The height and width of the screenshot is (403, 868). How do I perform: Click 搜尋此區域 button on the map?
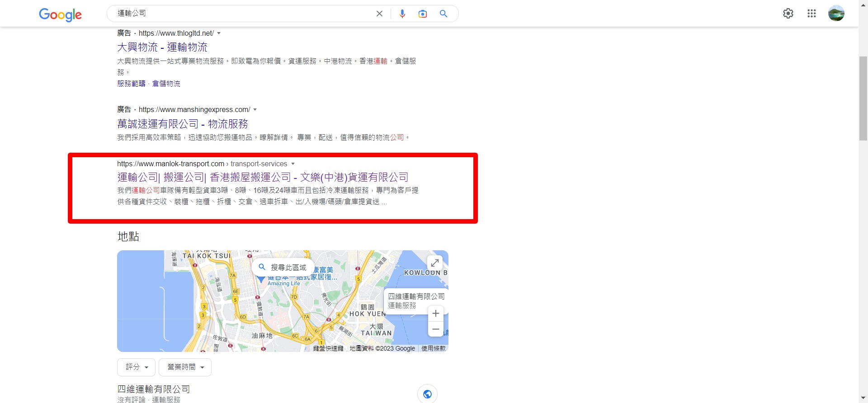coord(283,267)
